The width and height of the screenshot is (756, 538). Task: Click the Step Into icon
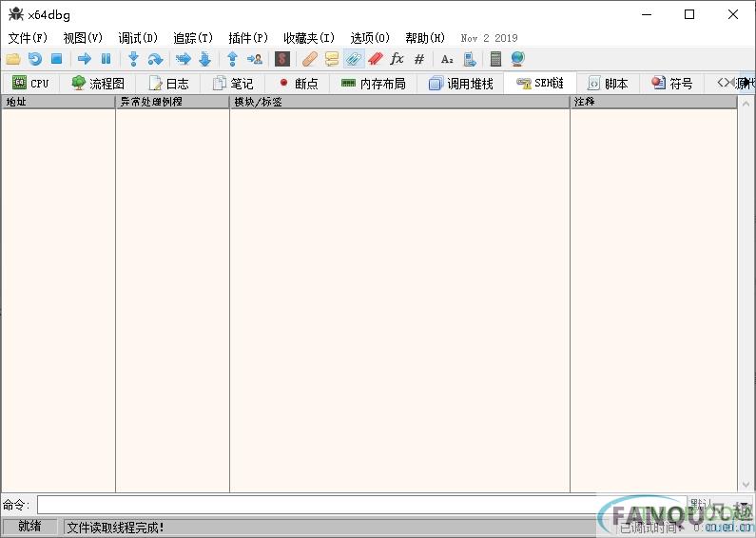[133, 59]
